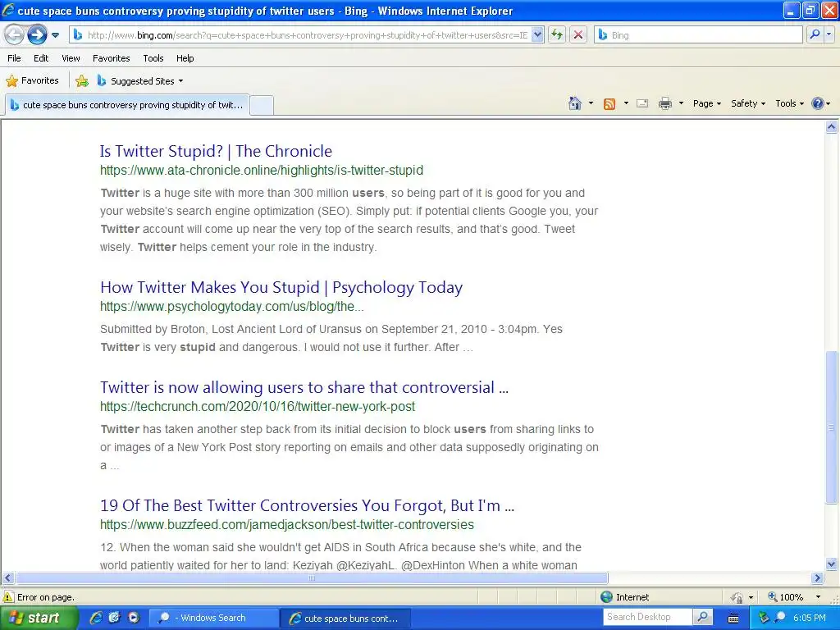Launch Internet Explorer from Quick Launch
Image resolution: width=840 pixels, height=630 pixels.
96,618
